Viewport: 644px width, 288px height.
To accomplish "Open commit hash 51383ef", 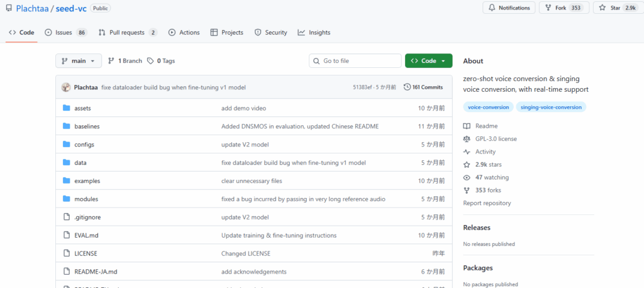I will (x=363, y=87).
